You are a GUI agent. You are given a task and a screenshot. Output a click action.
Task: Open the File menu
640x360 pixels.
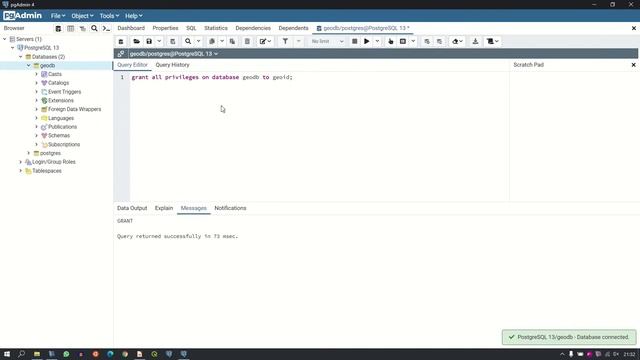(x=58, y=16)
